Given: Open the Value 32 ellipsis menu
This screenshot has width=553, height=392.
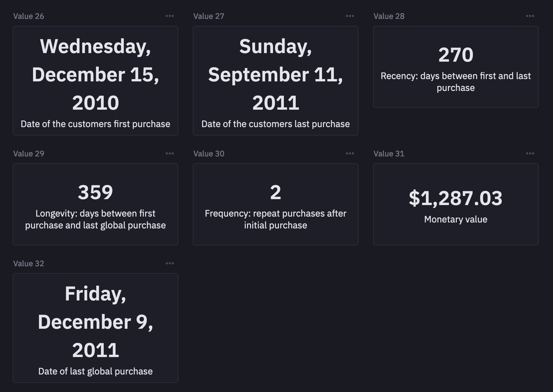Looking at the screenshot, I should pos(169,263).
